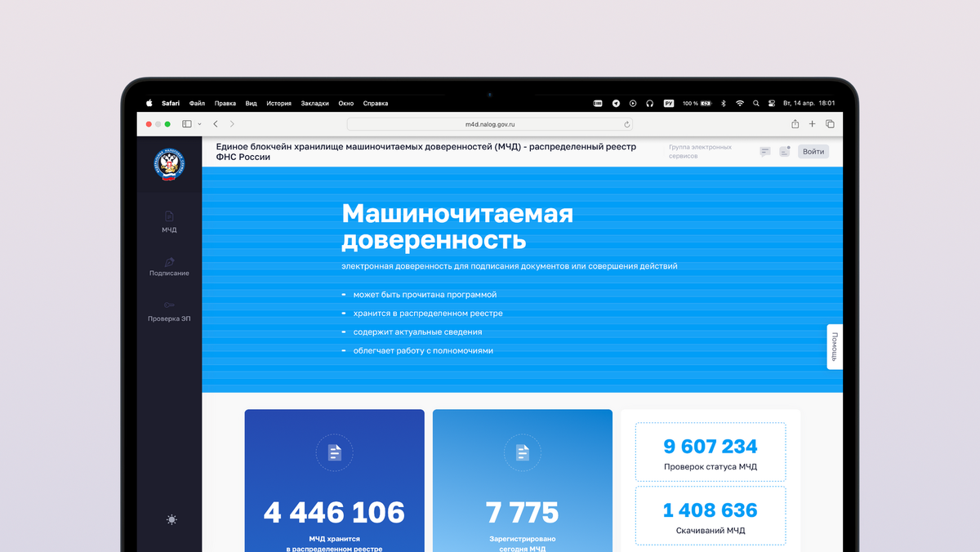Open a new tab with plus icon

pyautogui.click(x=813, y=124)
